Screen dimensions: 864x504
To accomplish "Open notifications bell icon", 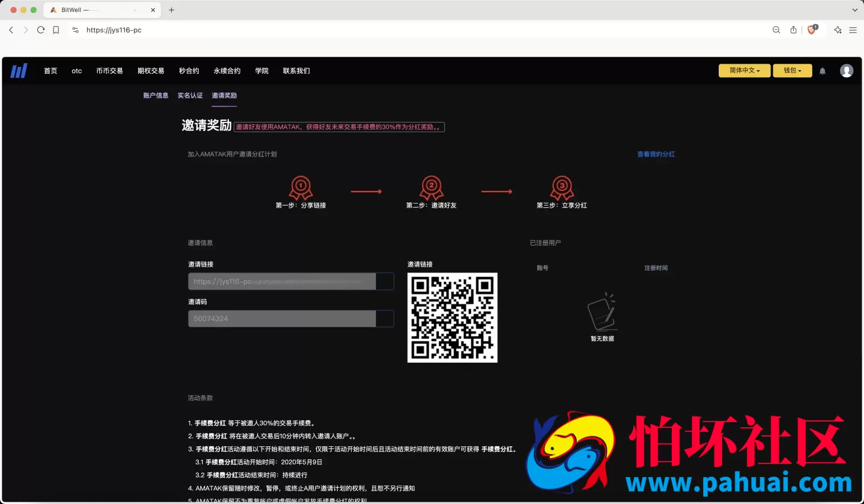I will (822, 71).
